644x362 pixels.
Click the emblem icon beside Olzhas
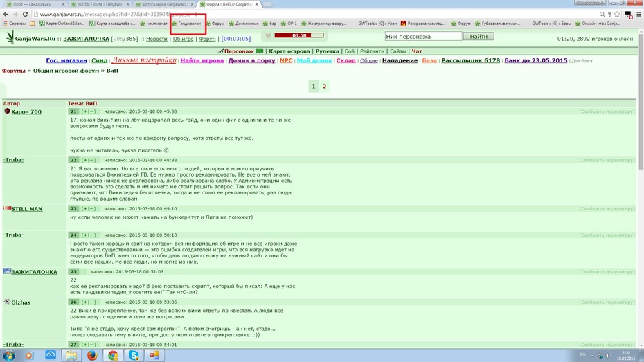[7, 302]
